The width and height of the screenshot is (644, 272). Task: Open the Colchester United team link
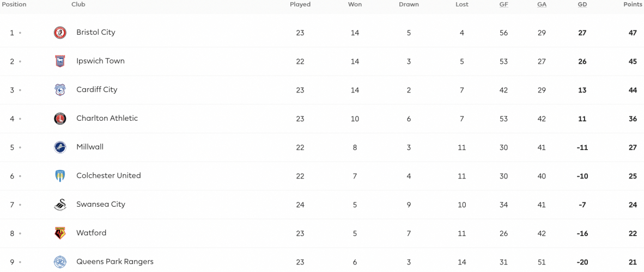pyautogui.click(x=108, y=176)
